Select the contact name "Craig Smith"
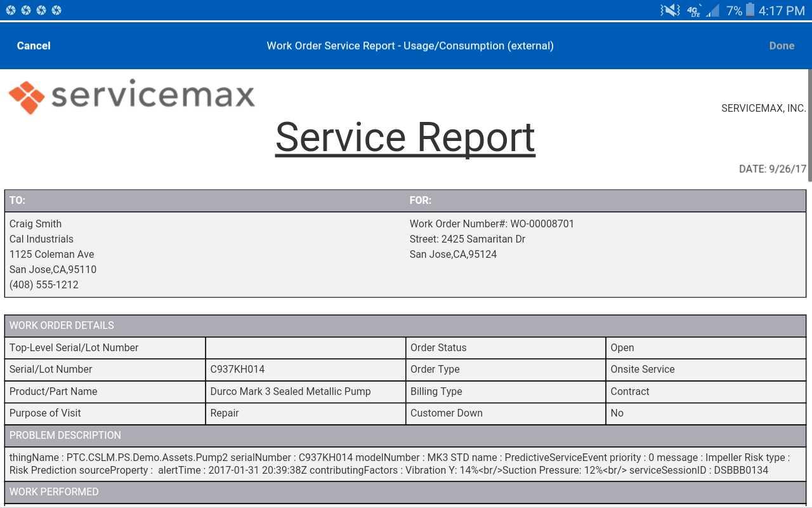This screenshot has width=812, height=508. click(36, 224)
